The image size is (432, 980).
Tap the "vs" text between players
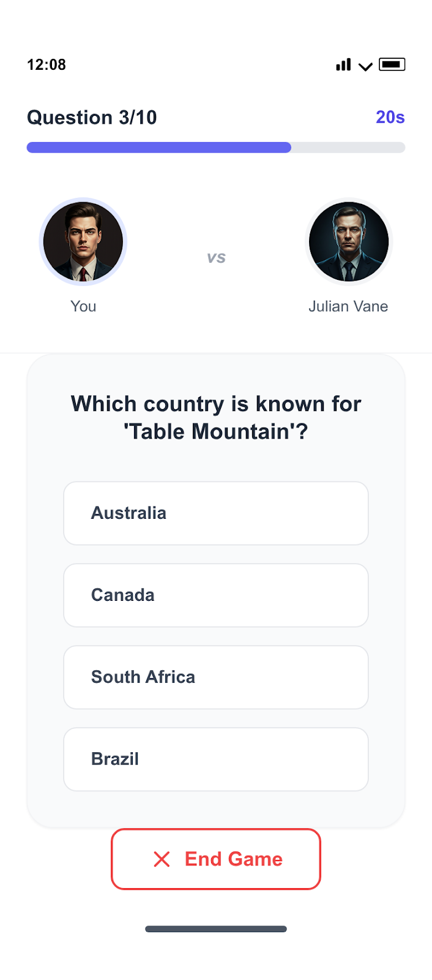tap(216, 258)
